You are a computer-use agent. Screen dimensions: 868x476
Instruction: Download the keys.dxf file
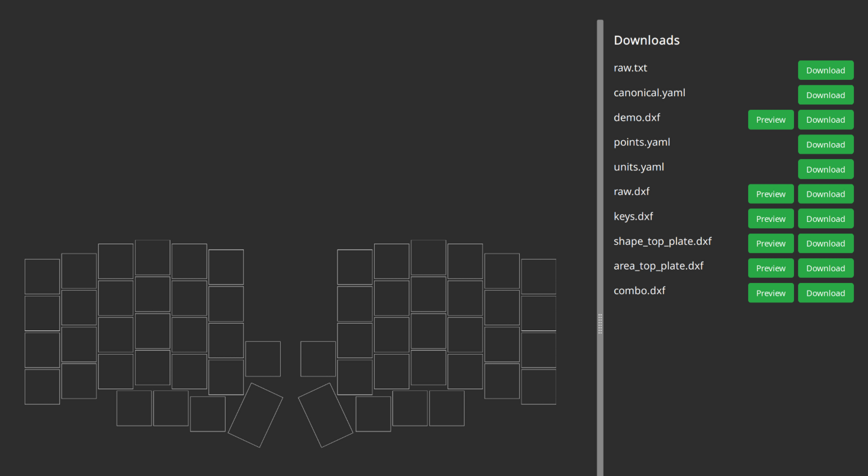pos(825,218)
